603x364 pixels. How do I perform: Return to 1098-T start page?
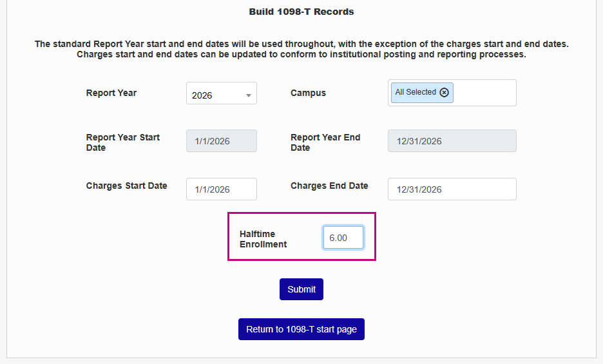point(301,329)
